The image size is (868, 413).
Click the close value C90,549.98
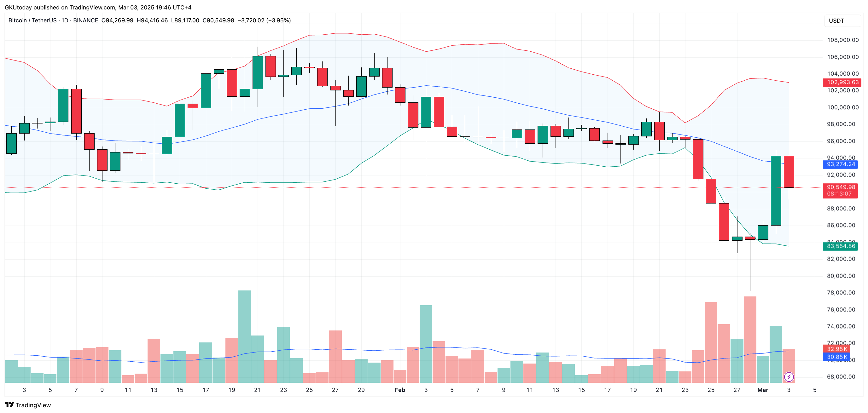pos(218,20)
